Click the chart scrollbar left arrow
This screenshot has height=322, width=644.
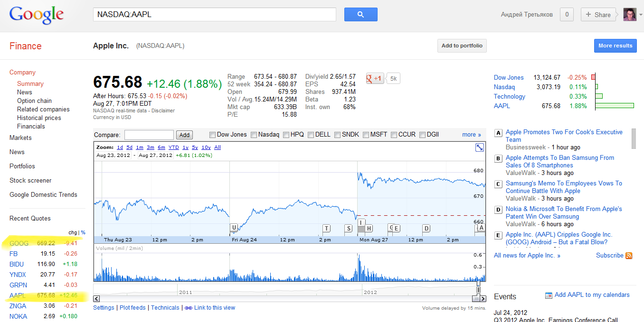coord(96,299)
